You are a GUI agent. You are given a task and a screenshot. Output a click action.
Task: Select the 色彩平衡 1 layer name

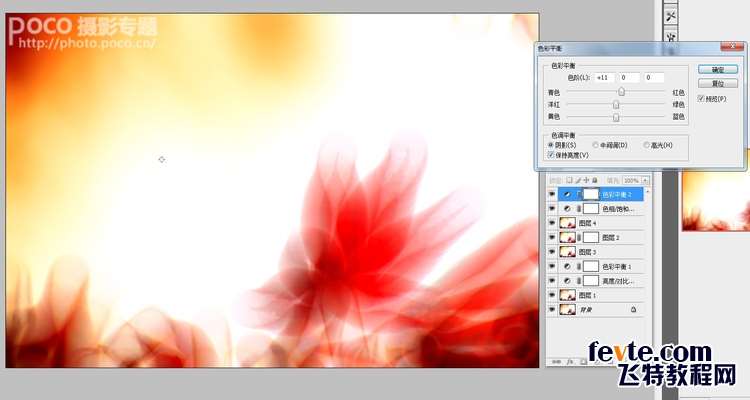[617, 267]
